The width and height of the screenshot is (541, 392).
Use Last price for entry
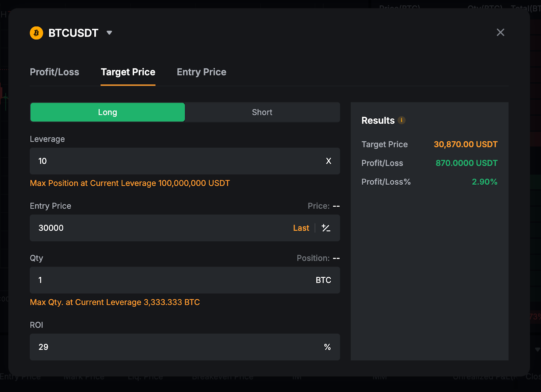(x=301, y=228)
